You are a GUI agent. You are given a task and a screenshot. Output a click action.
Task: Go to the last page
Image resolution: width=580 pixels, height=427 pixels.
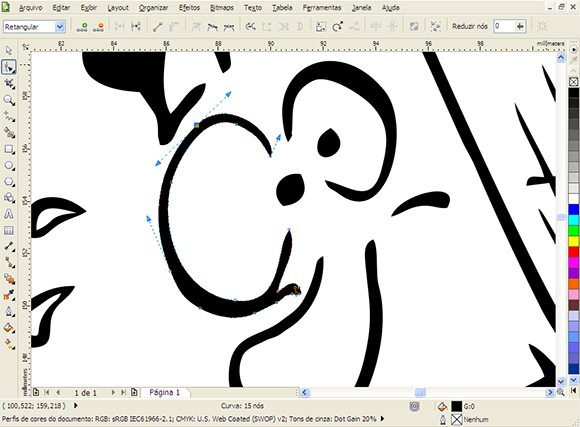[x=124, y=392]
